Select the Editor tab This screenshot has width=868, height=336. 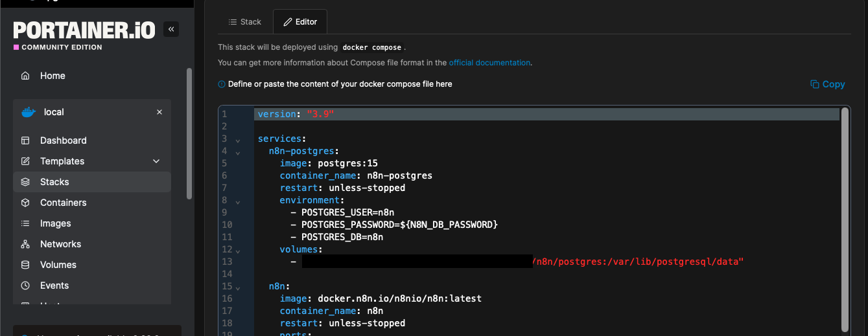tap(300, 22)
